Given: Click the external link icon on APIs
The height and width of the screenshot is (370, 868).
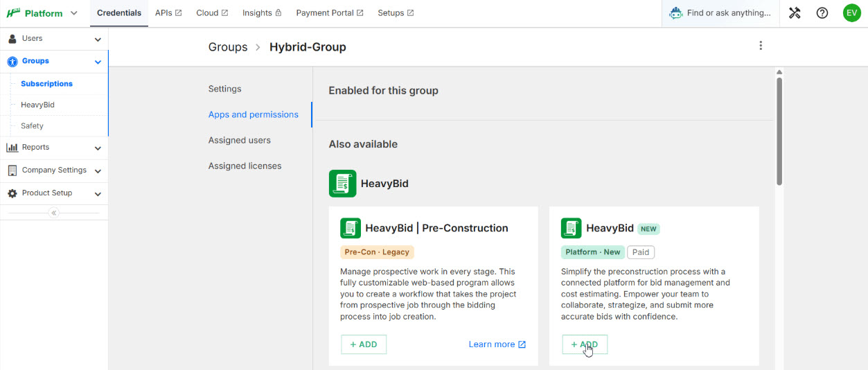Looking at the screenshot, I should click(179, 13).
